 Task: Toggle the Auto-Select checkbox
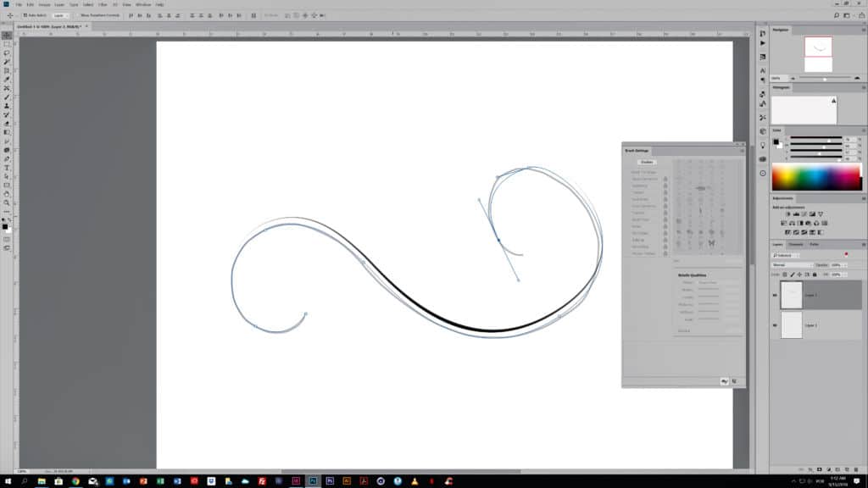25,15
